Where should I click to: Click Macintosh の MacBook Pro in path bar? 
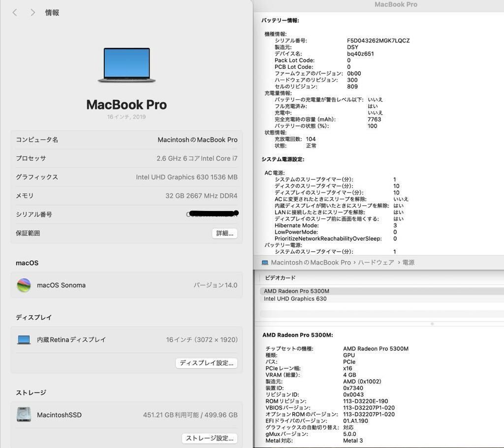(x=311, y=263)
